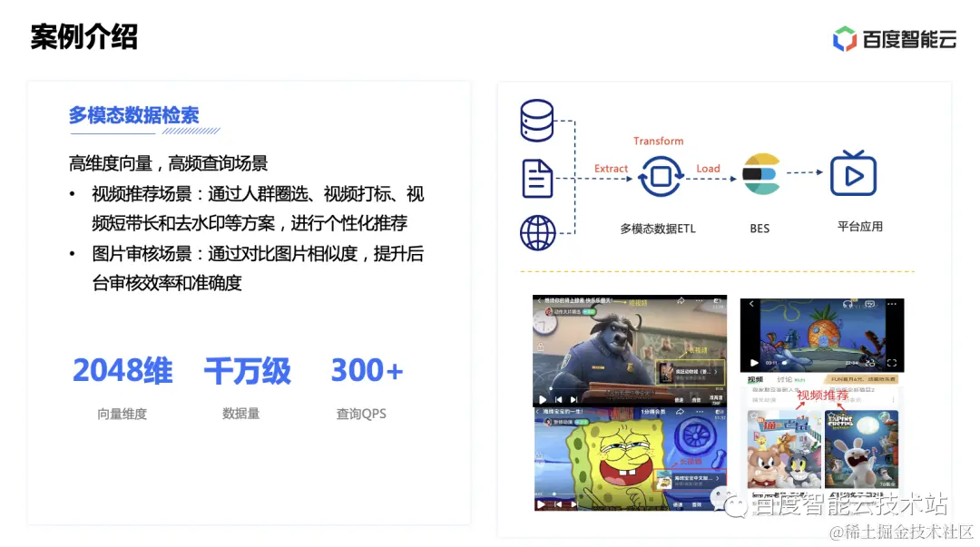Image resolution: width=980 pixels, height=547 pixels.
Task: Click the 千万级 statistic
Action: point(248,371)
